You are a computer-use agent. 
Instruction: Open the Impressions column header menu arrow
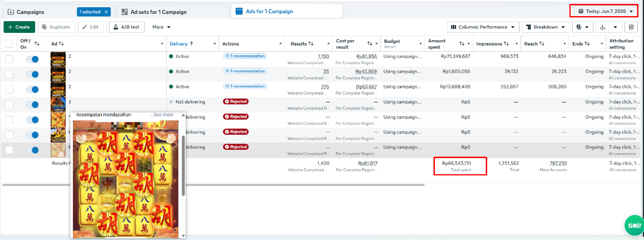click(x=516, y=43)
